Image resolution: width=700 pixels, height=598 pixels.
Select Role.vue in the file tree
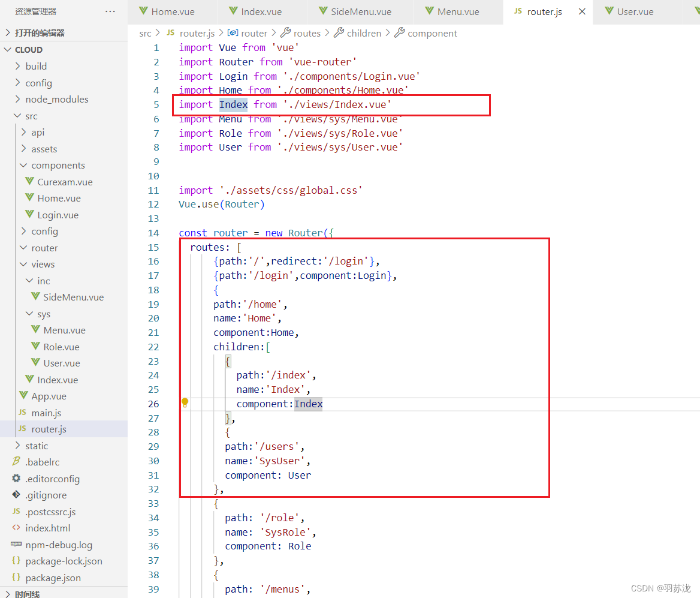(x=62, y=346)
